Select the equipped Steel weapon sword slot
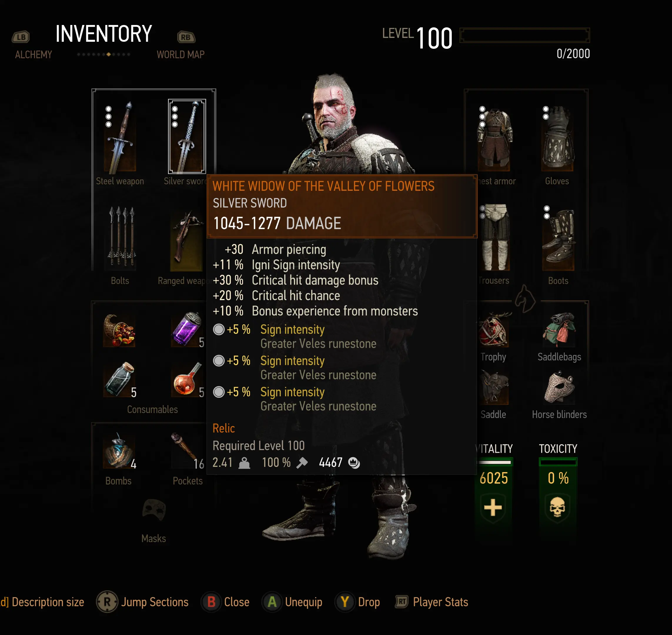Viewport: 672px width, 635px height. point(120,136)
